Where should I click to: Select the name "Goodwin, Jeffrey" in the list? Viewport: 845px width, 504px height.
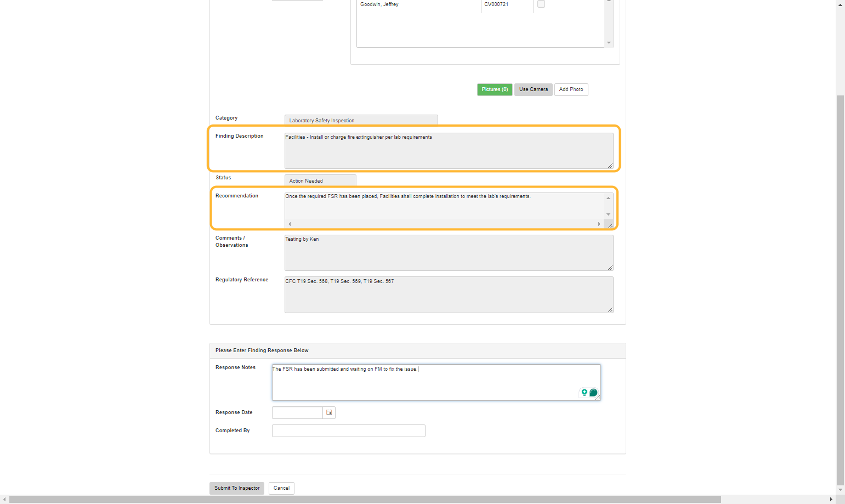click(379, 4)
